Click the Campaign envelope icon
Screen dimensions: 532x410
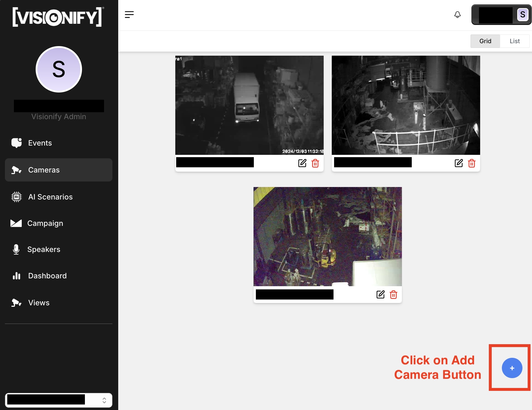click(16, 223)
